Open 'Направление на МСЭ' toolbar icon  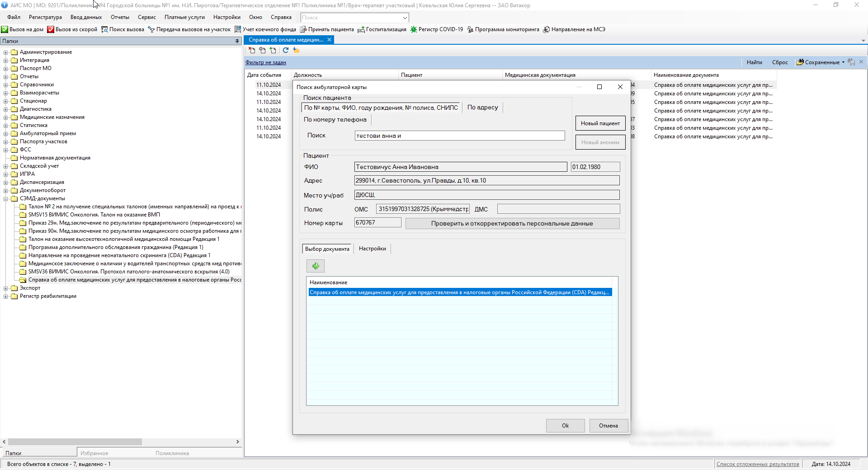click(x=547, y=29)
